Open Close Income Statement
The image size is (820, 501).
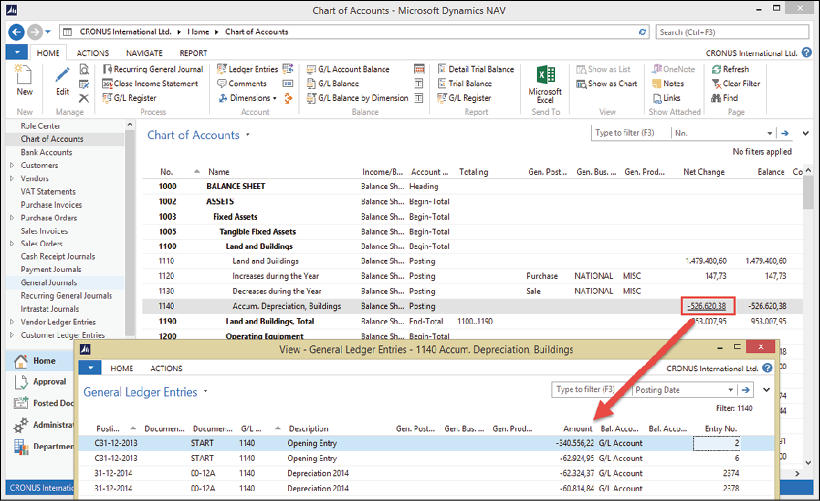point(150,83)
